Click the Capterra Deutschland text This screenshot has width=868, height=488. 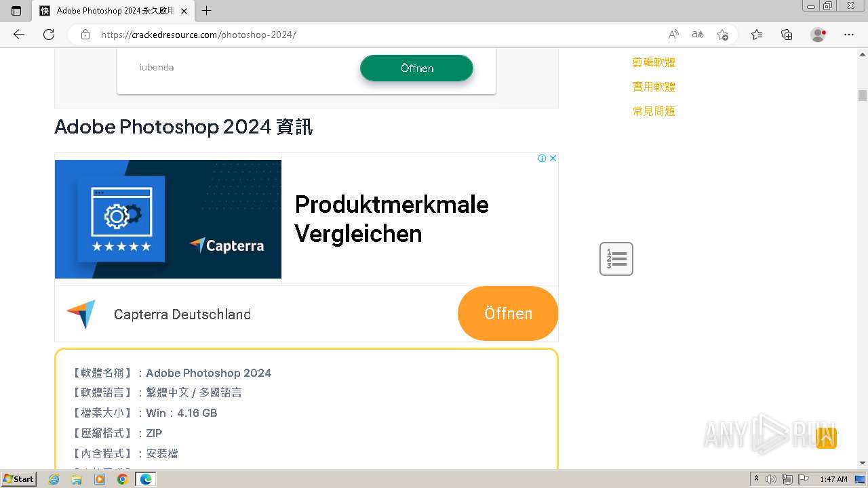(182, 314)
